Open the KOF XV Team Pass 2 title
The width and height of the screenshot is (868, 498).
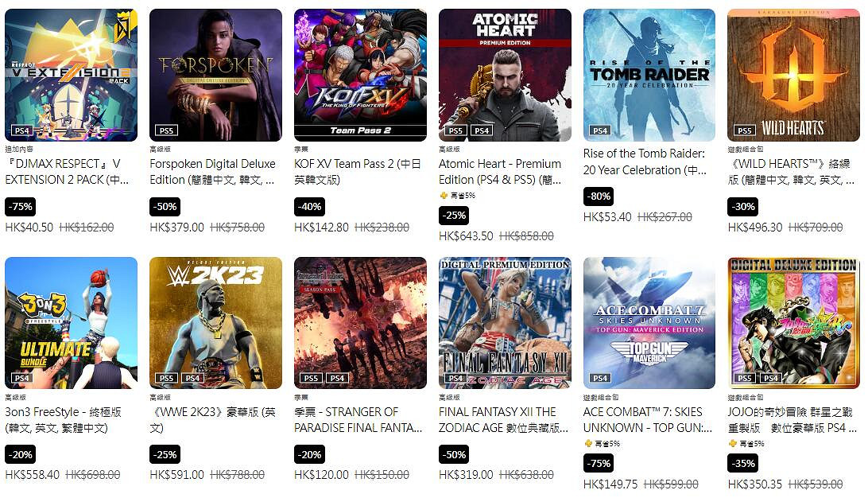click(x=358, y=172)
